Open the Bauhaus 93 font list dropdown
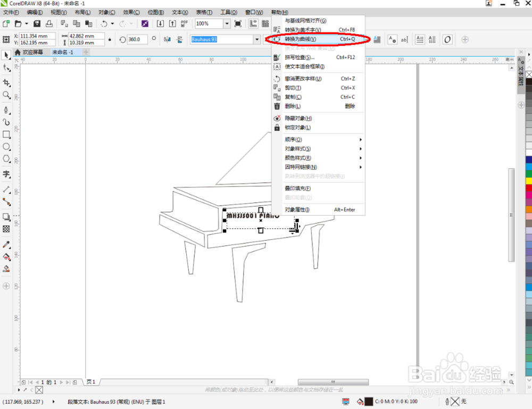Image resolution: width=532 pixels, height=409 pixels. pyautogui.click(x=257, y=39)
